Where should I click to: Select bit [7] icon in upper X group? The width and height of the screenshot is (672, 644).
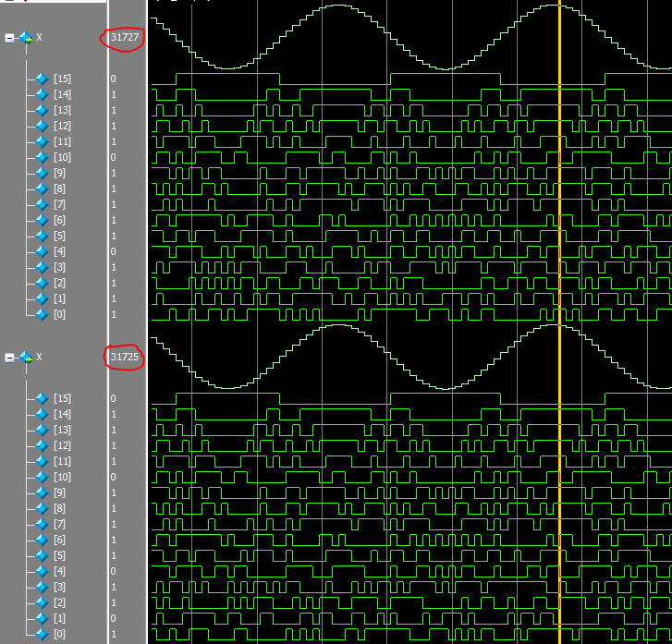[x=42, y=204]
